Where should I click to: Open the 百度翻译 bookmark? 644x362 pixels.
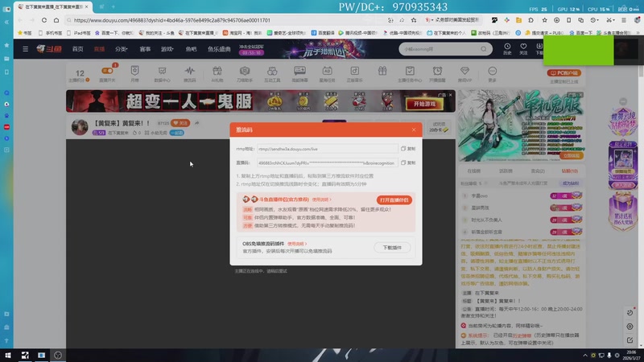pos(323,33)
